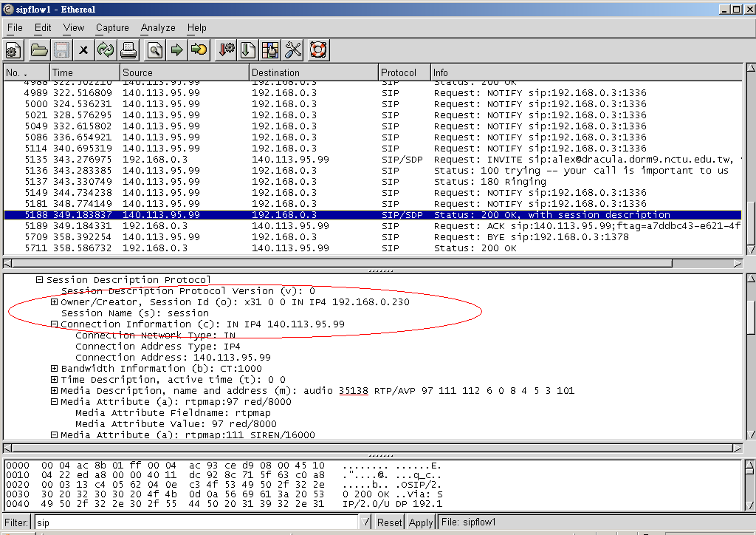Expand the Owner/Creator, Session Id node
The height and width of the screenshot is (535, 756).
[55, 302]
